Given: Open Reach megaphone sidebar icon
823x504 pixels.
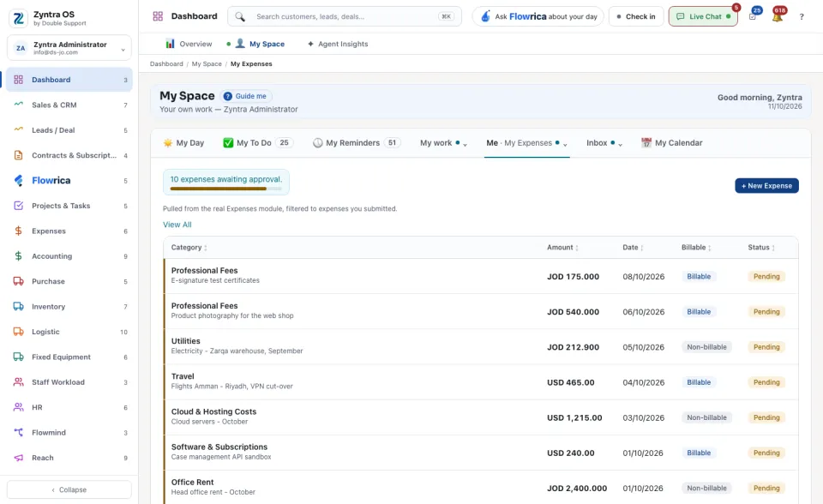Looking at the screenshot, I should [18, 458].
